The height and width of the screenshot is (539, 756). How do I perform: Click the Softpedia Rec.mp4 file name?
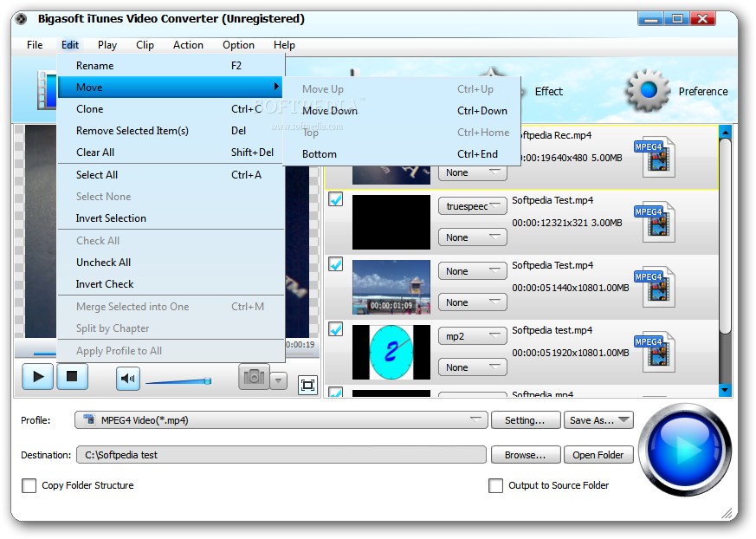[x=556, y=135]
